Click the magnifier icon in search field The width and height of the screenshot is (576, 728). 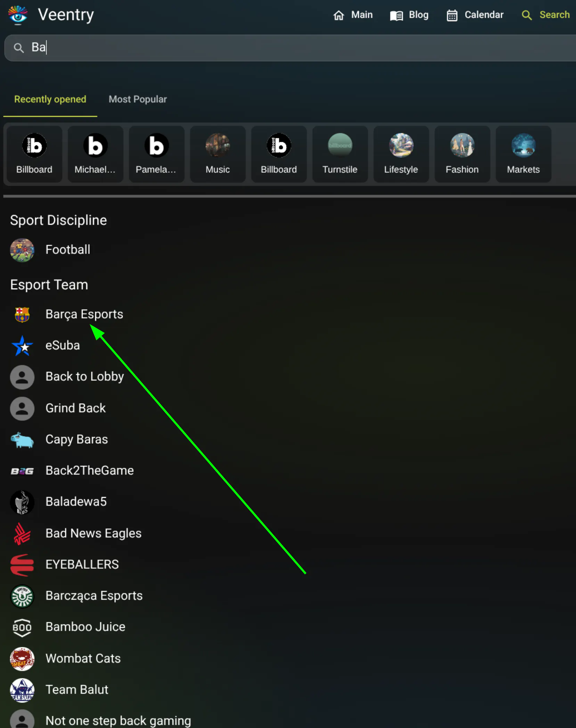click(18, 48)
